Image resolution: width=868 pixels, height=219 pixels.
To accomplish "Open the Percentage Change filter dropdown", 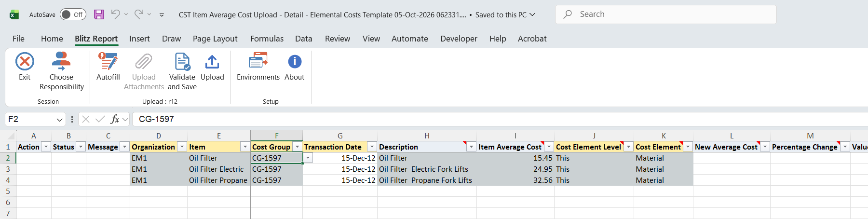I will (845, 147).
